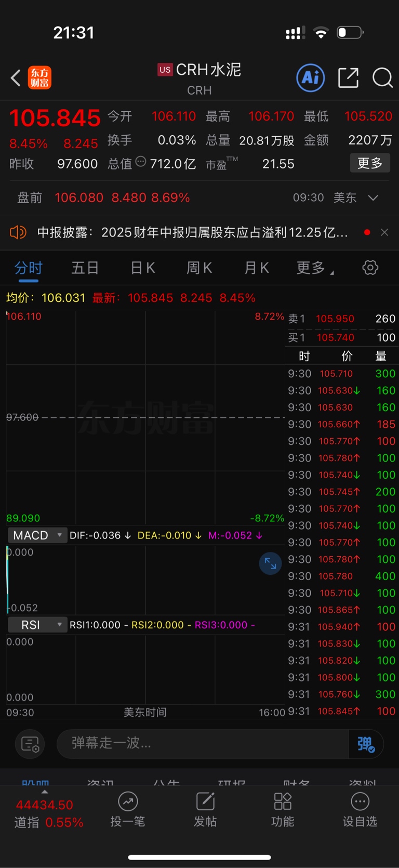
Task: Tap the 总值 info face icon
Action: tap(141, 162)
